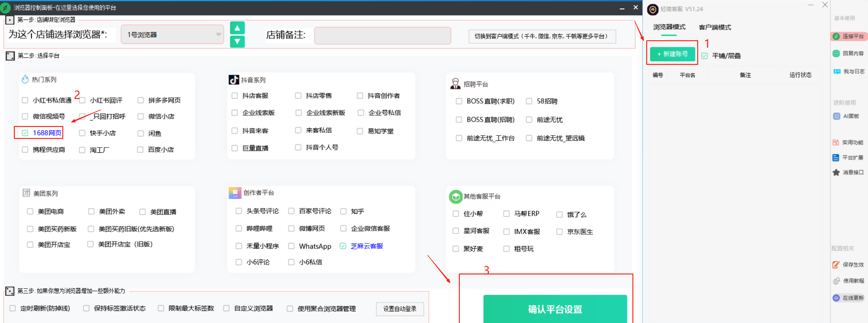Viewport: 868px width, 323px height.
Task: Open the AI面板 sidebar item
Action: pos(846,116)
